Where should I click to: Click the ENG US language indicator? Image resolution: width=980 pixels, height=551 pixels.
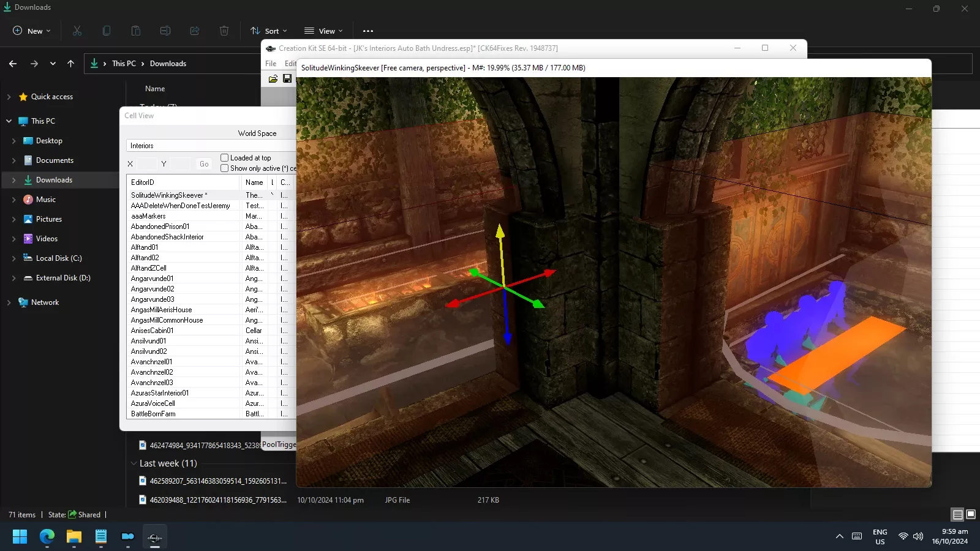click(x=880, y=537)
